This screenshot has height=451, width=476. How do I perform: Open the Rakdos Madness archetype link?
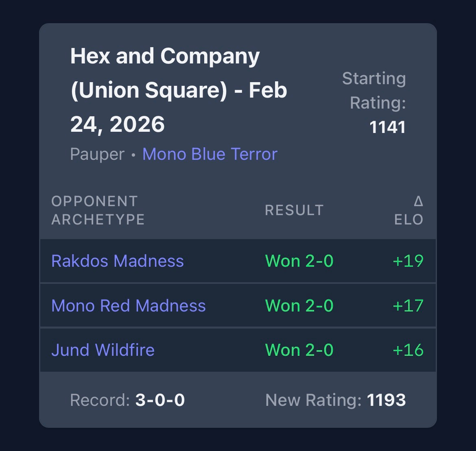point(118,261)
